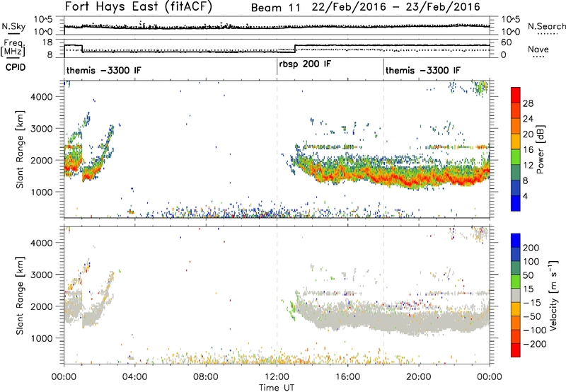
Task: Click the date range '22/Feb/2016 - 23/Feb/2016'
Action: coord(396,7)
